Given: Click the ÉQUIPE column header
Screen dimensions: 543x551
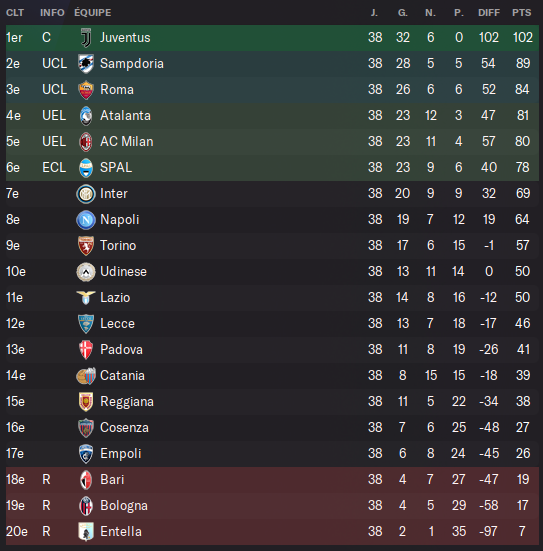Looking at the screenshot, I should point(93,13).
